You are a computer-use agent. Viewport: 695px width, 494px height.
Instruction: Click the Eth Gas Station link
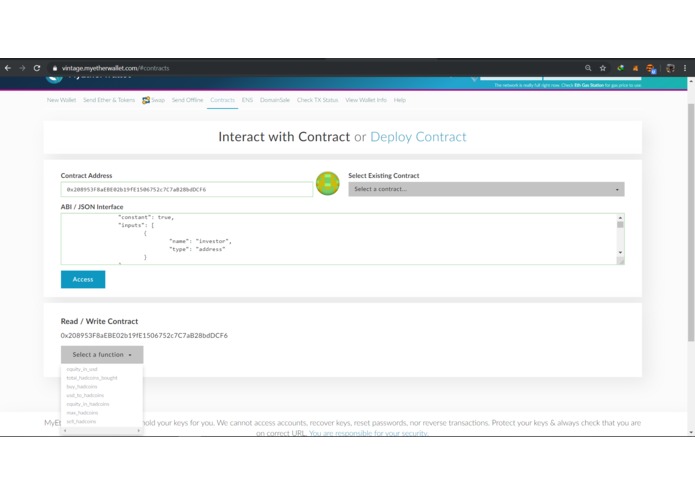pos(589,85)
